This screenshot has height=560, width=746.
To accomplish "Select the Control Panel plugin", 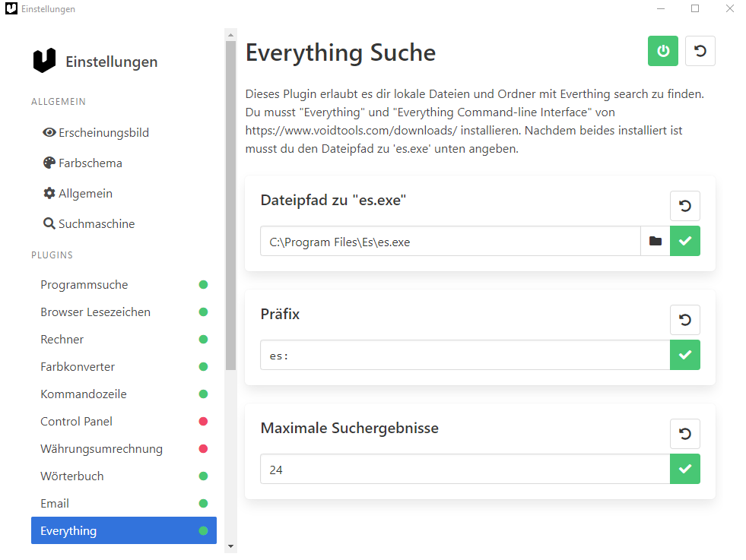I will pyautogui.click(x=124, y=421).
